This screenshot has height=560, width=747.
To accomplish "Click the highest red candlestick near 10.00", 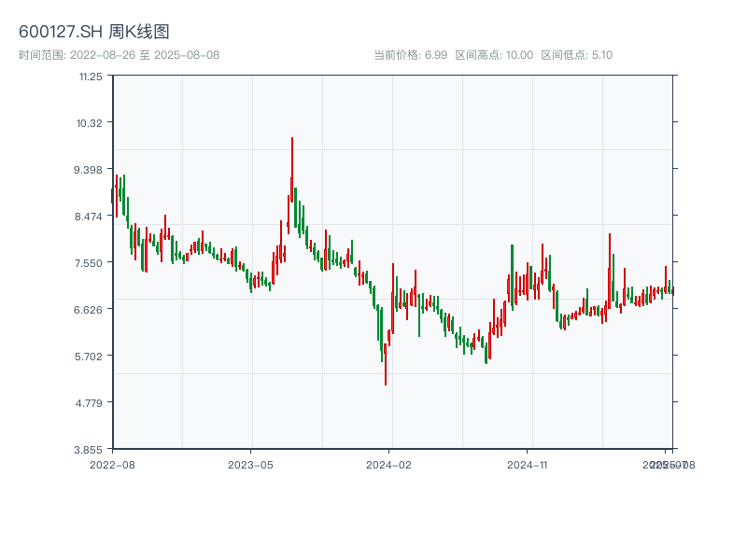I will (x=292, y=163).
